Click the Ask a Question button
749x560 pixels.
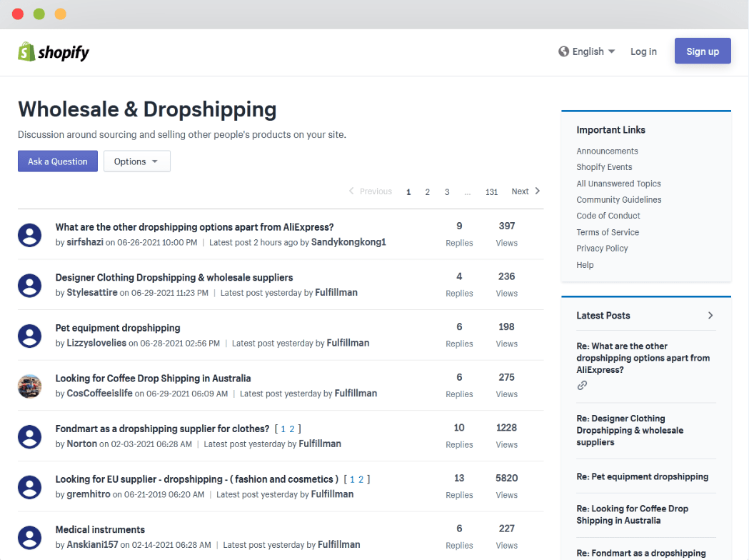(58, 161)
